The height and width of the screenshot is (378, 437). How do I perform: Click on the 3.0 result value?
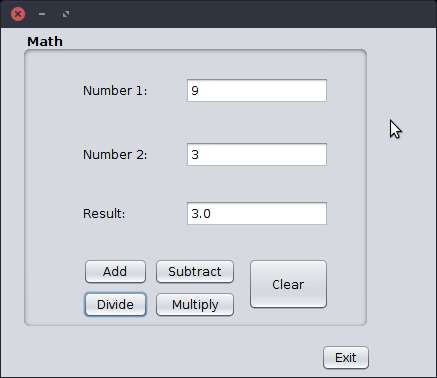coord(201,214)
